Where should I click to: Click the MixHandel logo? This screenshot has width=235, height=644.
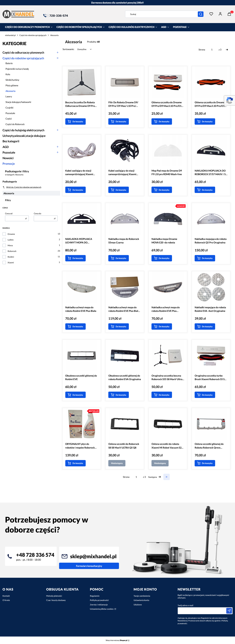tap(18, 14)
